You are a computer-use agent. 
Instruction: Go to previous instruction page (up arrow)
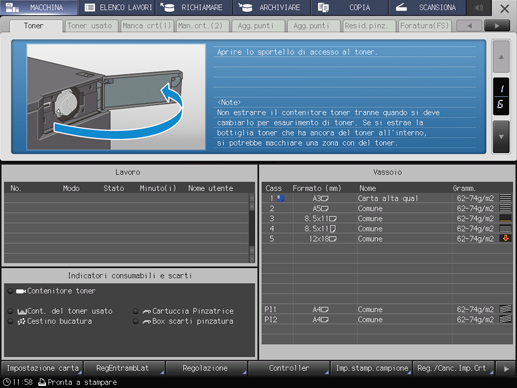501,57
